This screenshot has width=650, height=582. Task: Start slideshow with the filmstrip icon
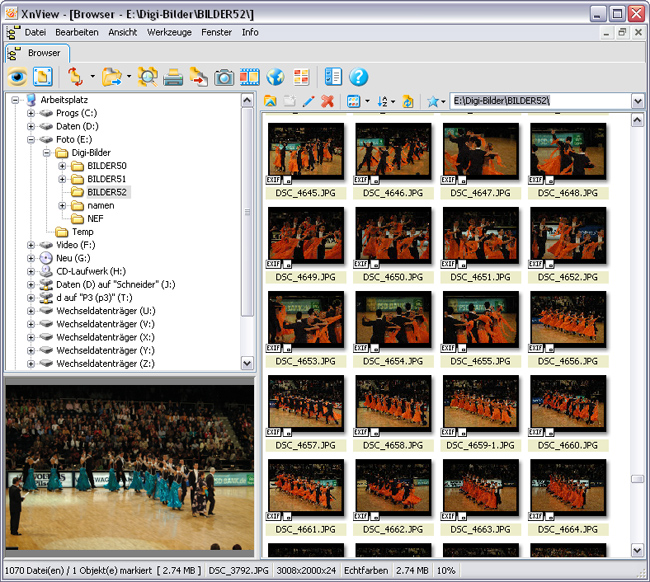click(x=250, y=77)
